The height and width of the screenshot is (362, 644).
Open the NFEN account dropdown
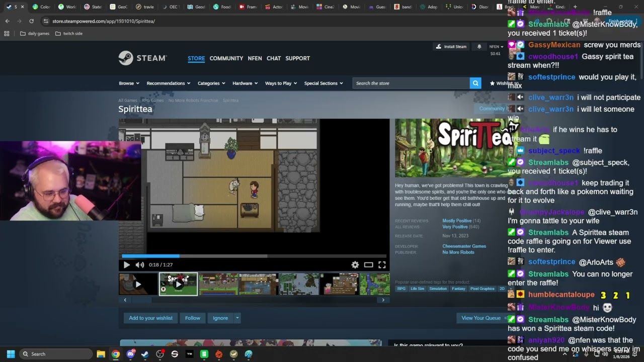(496, 47)
